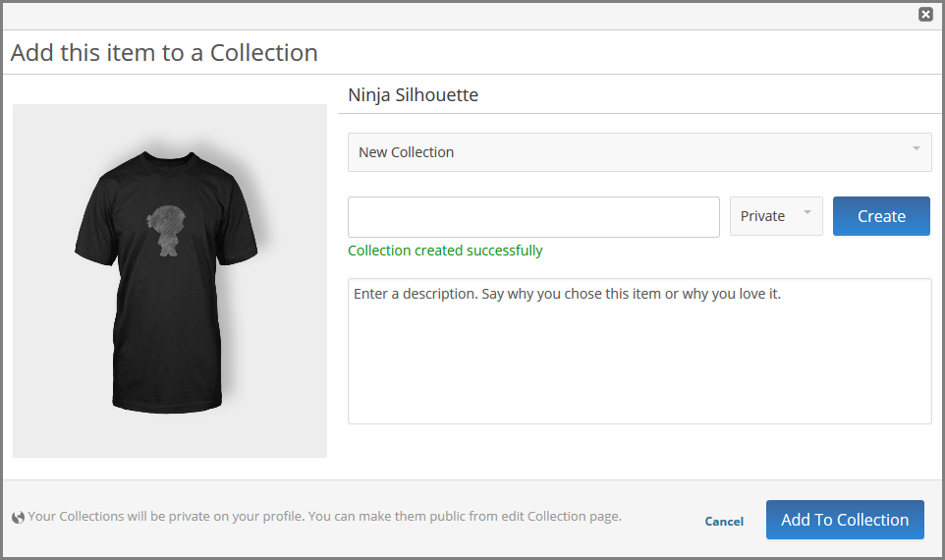Click the Ninja Silhouette item title

coord(413,95)
